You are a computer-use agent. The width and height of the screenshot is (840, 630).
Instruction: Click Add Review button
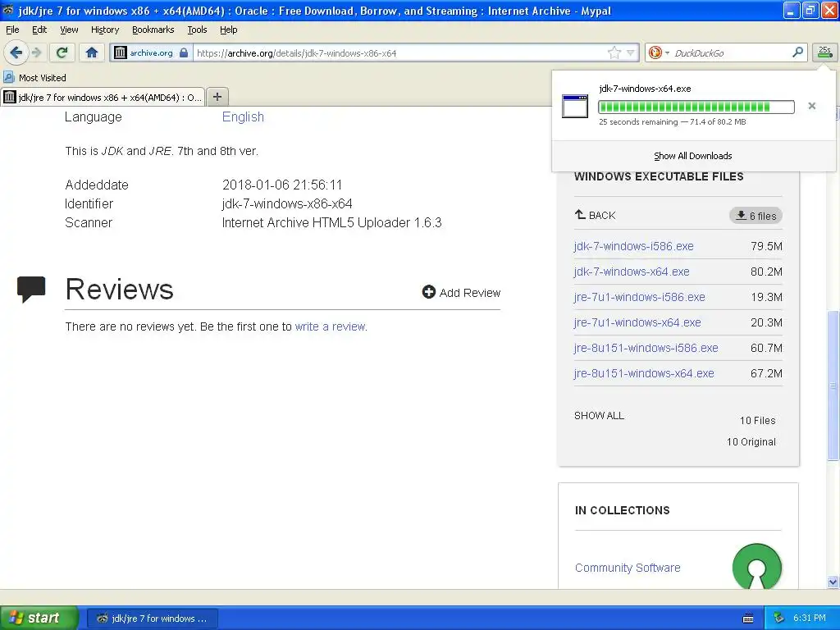[461, 293]
